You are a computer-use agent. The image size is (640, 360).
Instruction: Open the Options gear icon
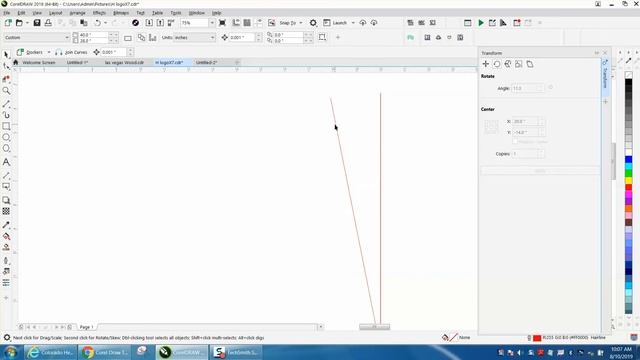pos(313,23)
